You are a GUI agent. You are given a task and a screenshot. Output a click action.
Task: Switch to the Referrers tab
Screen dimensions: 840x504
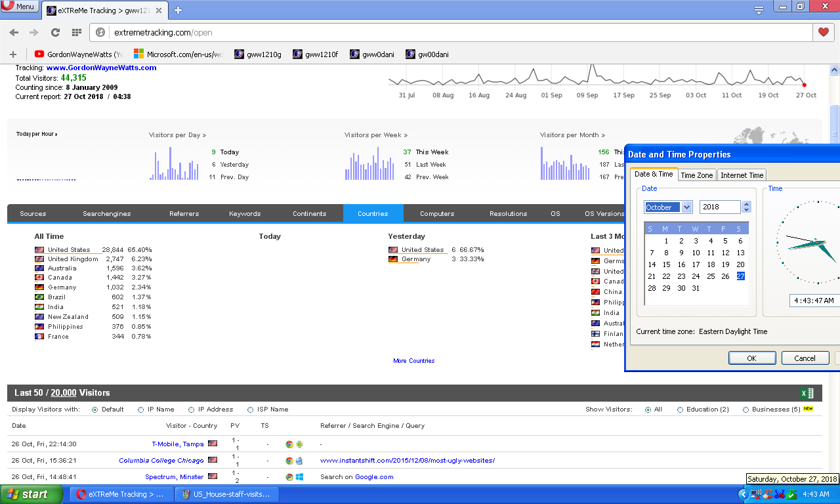click(184, 214)
